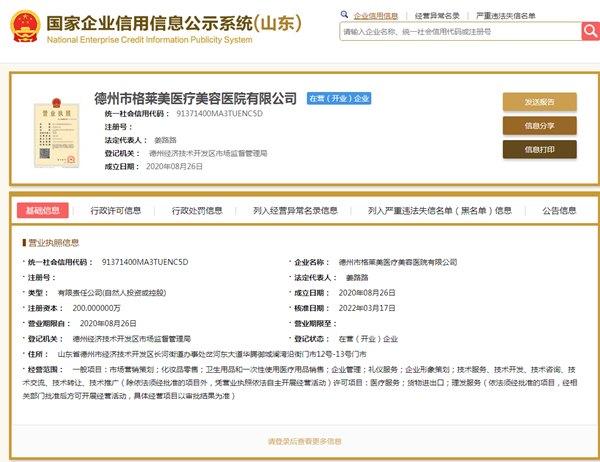
Task: Click the 在营（开业）企业 status badge
Action: (x=339, y=98)
